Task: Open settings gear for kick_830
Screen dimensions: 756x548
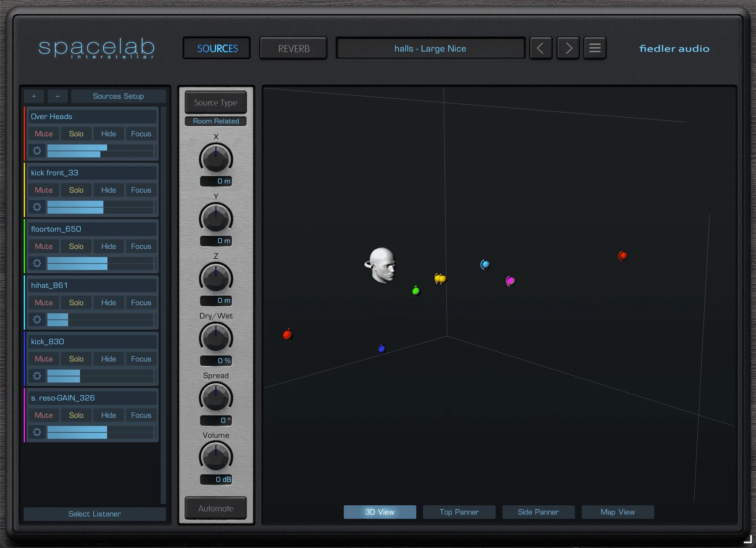Action: point(37,376)
